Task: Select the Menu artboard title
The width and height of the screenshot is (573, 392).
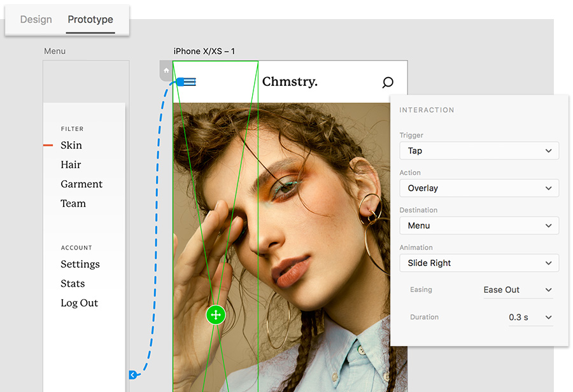Action: [x=55, y=51]
